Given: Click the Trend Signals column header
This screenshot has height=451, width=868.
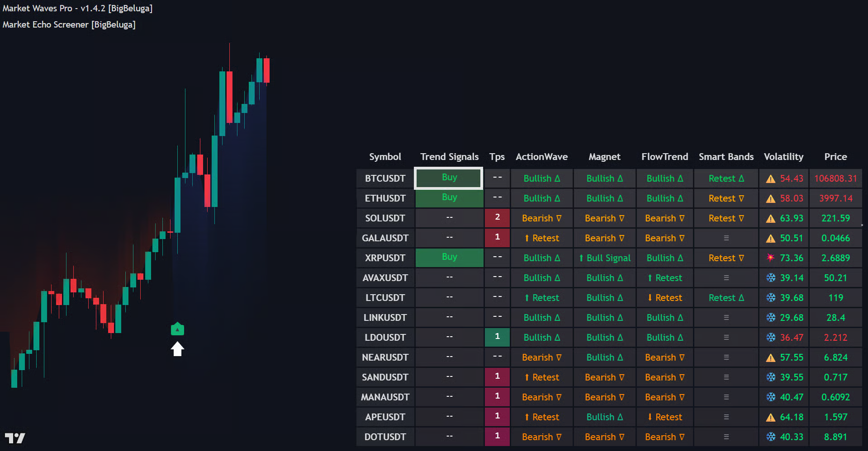Looking at the screenshot, I should point(449,157).
